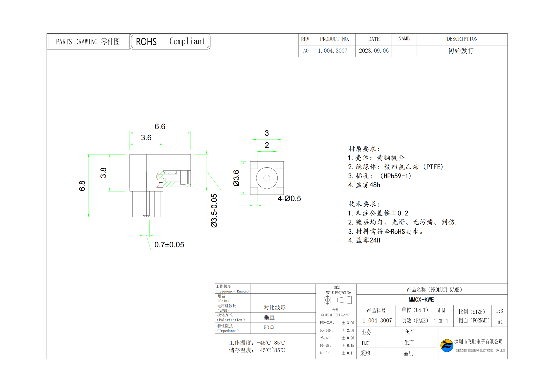Click the PRODUCT NO. column header

334,39
